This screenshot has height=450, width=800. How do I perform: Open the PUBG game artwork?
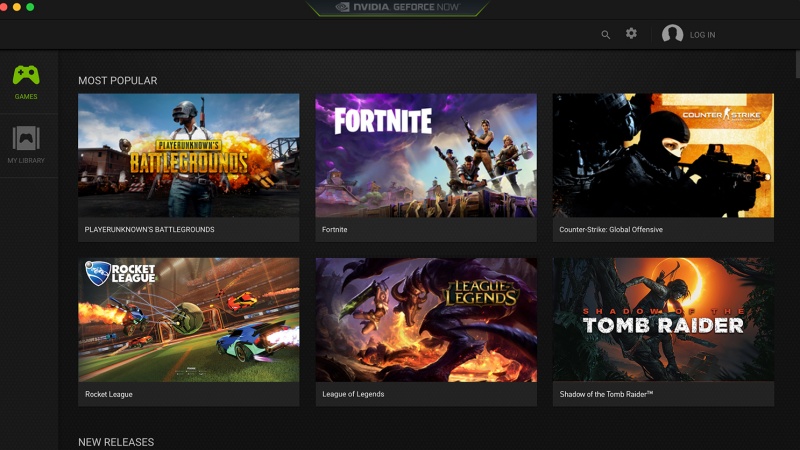pyautogui.click(x=189, y=156)
